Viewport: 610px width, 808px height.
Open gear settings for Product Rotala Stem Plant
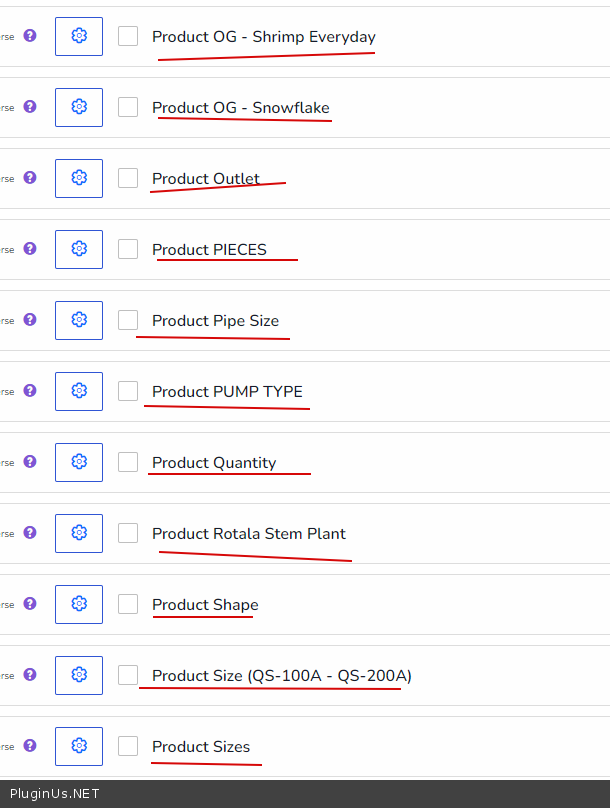(79, 533)
